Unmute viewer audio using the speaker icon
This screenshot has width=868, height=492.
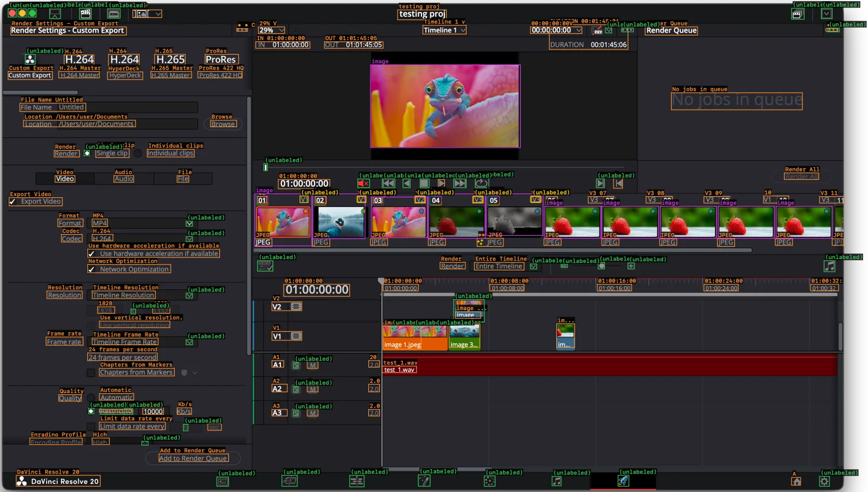coord(363,184)
